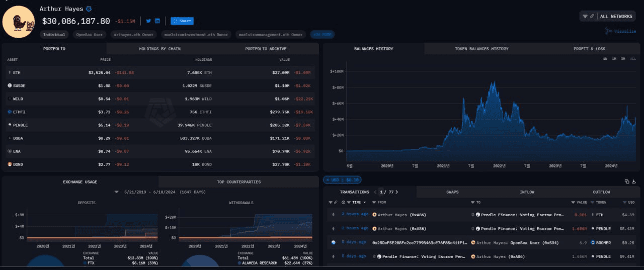Click the PENDLE token icon in portfolio
Viewport: 644px width, 270px height.
(10, 125)
